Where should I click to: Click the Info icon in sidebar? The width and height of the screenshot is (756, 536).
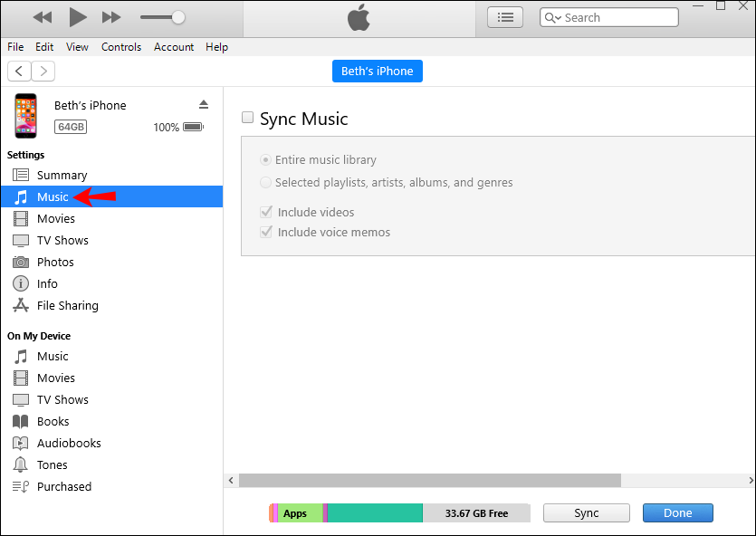click(20, 283)
